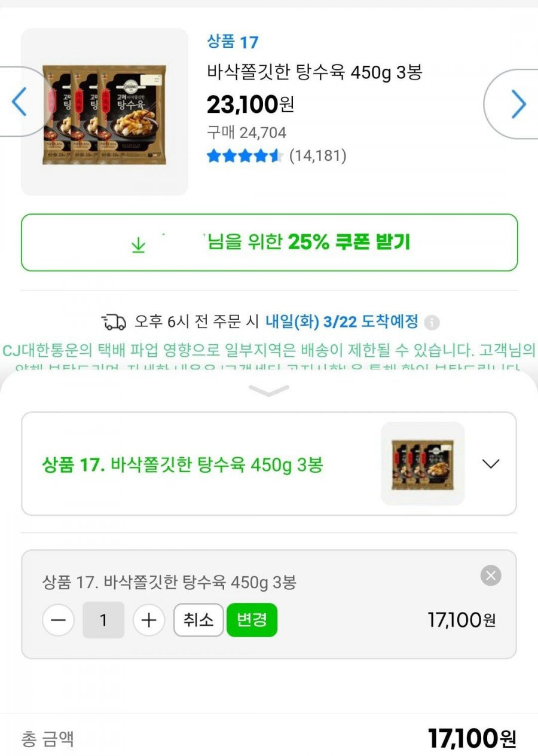The image size is (538, 756).
Task: Click the green 변경 button
Action: pyautogui.click(x=252, y=620)
